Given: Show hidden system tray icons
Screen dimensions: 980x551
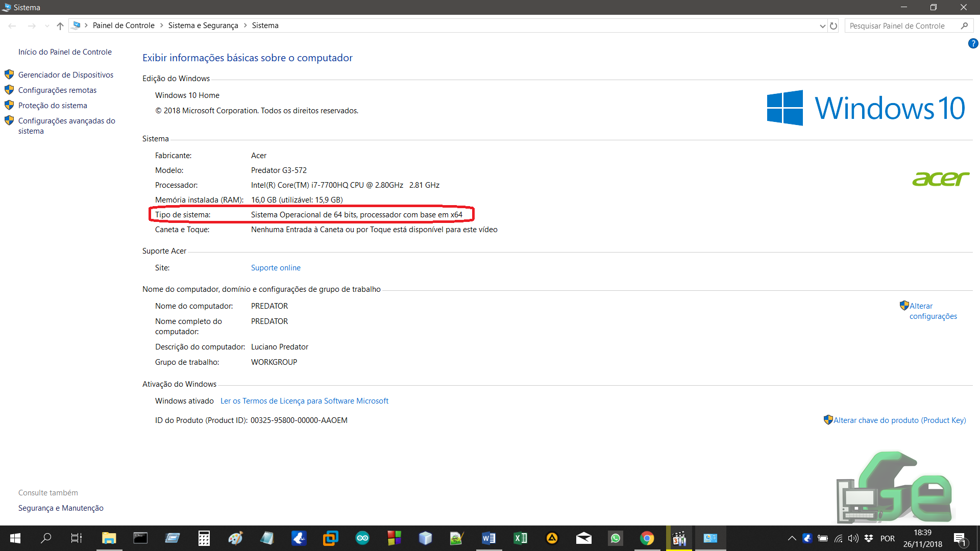Looking at the screenshot, I should click(x=792, y=538).
